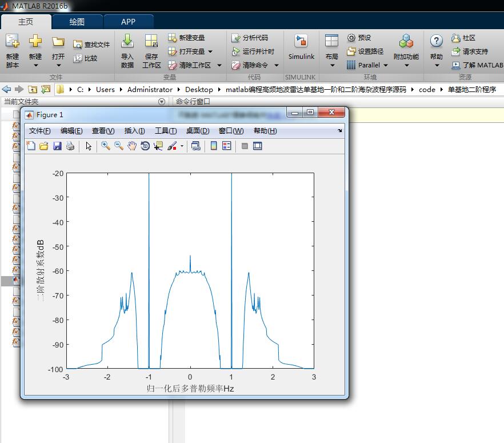The height and width of the screenshot is (443, 504).
Task: Click Save Workspace (保存工作区) icon
Action: coord(151,41)
